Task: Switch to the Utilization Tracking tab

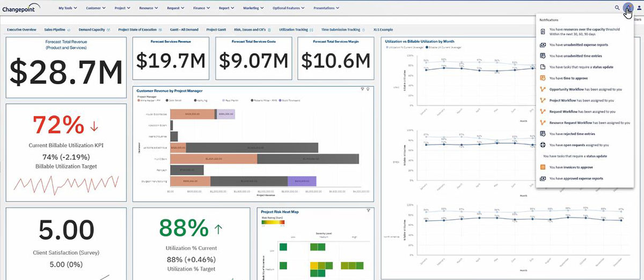Action: (295, 30)
